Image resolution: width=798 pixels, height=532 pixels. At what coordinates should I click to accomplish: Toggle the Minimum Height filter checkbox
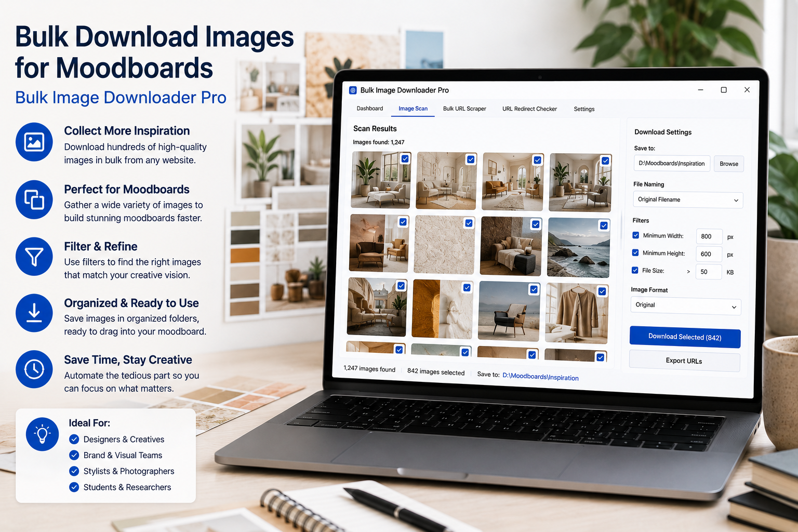[635, 253]
